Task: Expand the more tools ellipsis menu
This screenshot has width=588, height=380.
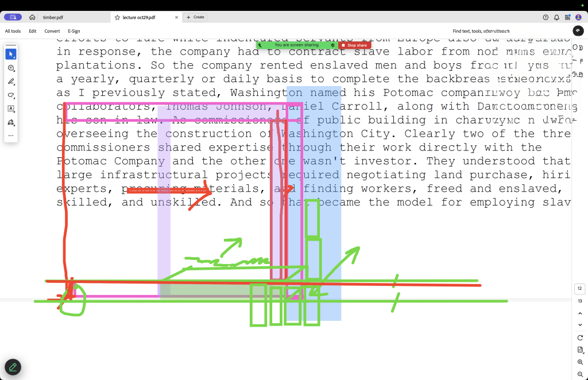Action: tap(11, 135)
